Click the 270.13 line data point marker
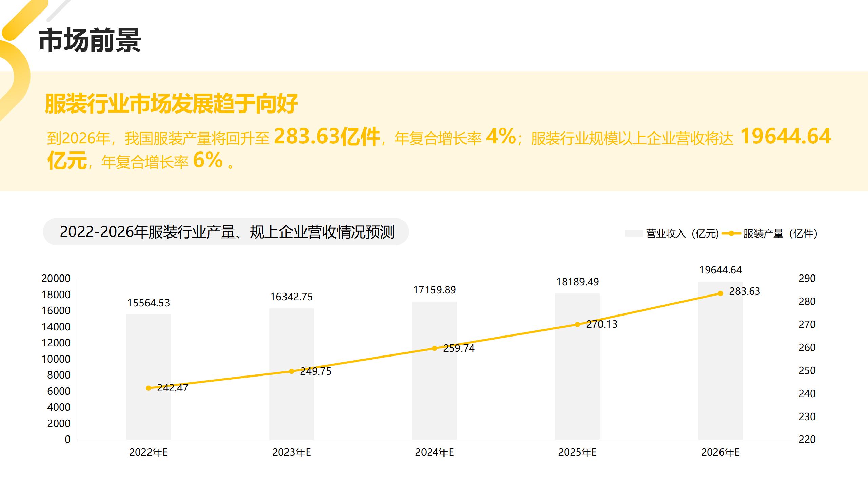 click(577, 324)
